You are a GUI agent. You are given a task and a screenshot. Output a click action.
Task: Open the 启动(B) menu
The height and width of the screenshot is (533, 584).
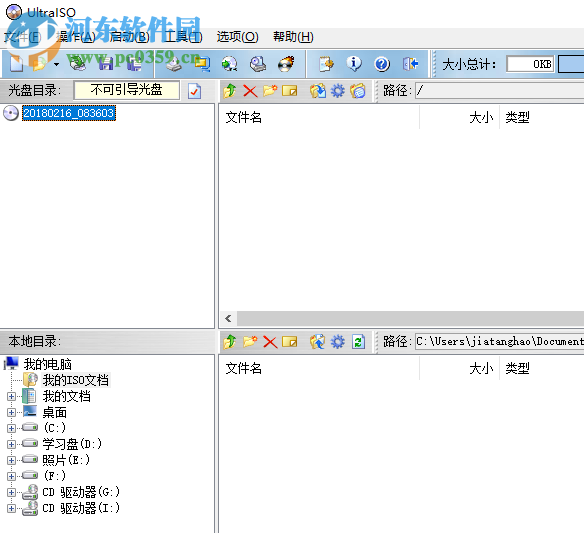pyautogui.click(x=130, y=37)
